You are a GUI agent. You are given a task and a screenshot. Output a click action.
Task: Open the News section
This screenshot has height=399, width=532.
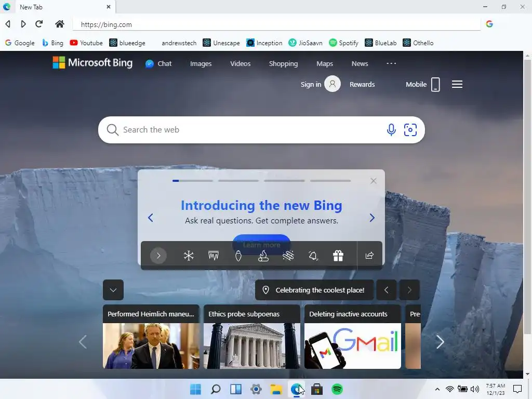pyautogui.click(x=360, y=64)
